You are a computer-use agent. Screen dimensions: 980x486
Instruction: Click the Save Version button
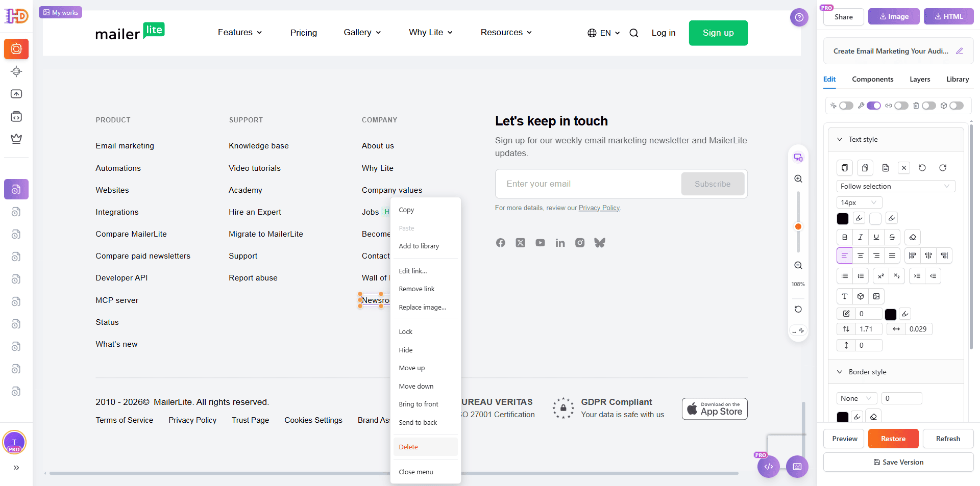(898, 462)
